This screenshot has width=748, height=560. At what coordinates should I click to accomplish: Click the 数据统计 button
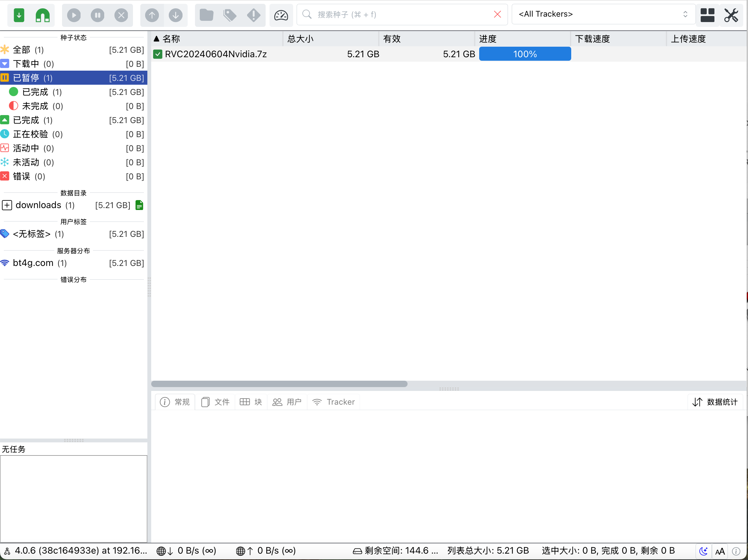click(715, 402)
